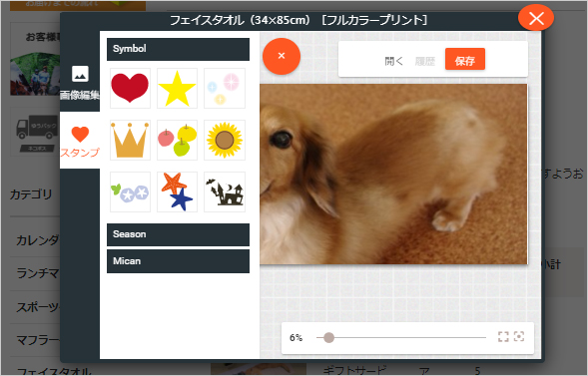Collapse the Symbol stamp category
This screenshot has height=376, width=588.
178,49
